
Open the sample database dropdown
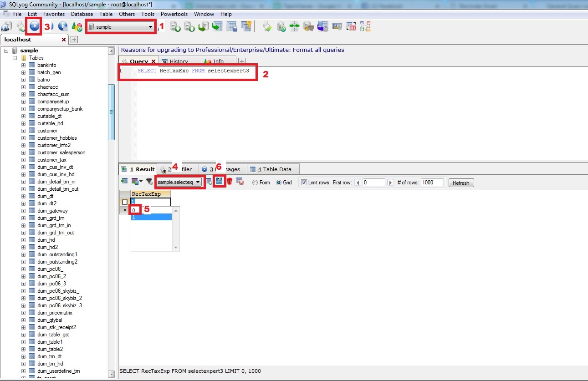(151, 27)
